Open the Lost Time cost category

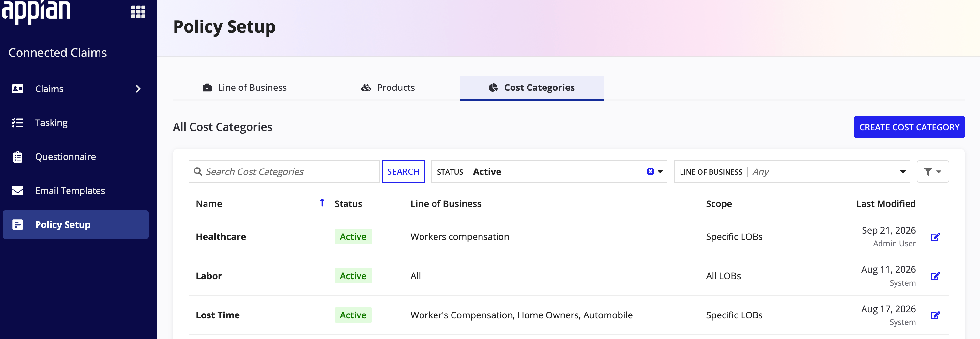click(218, 315)
